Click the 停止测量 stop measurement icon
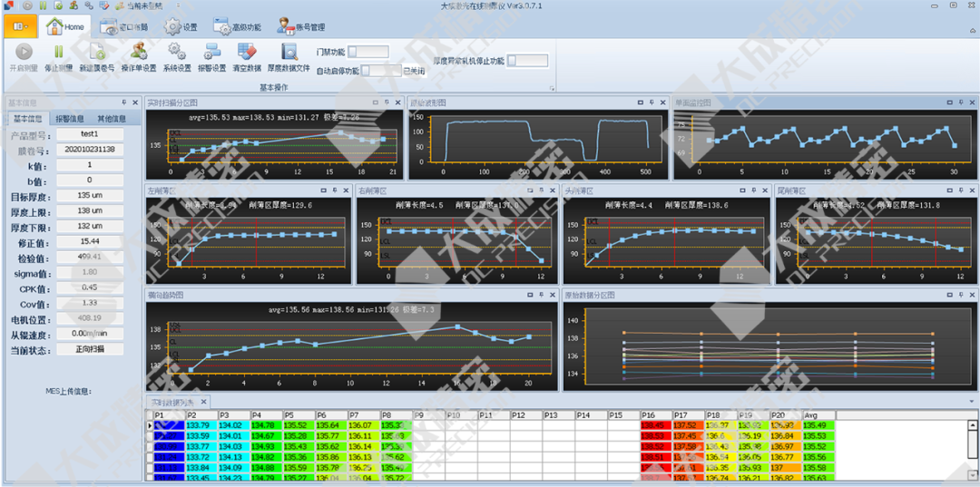Image resolution: width=980 pixels, height=487 pixels. [x=58, y=53]
